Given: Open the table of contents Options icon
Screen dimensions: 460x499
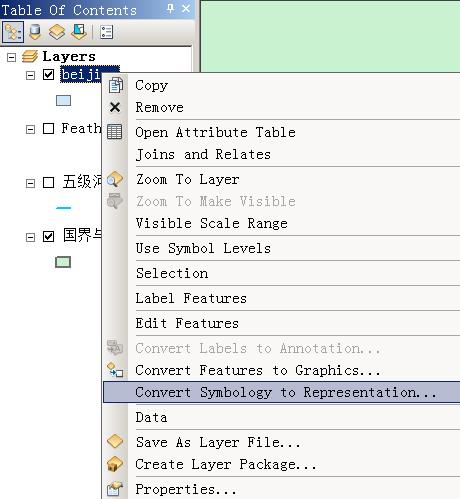Looking at the screenshot, I should coord(106,32).
